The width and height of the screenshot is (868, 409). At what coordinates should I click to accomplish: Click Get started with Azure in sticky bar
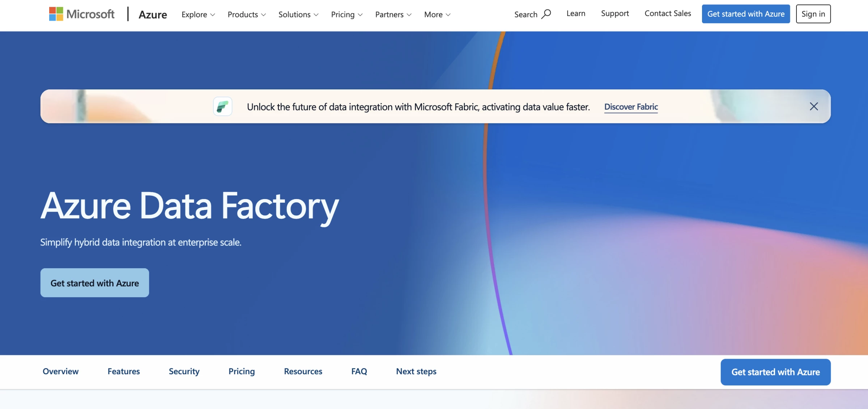(775, 372)
